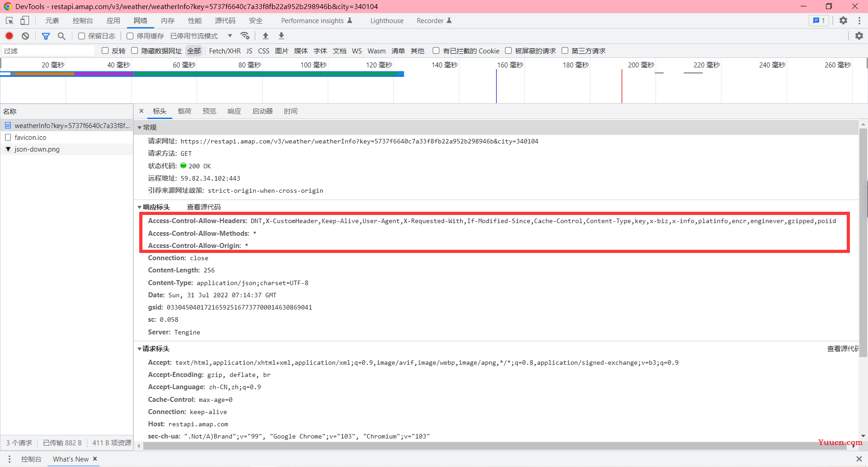Image resolution: width=868 pixels, height=467 pixels.
Task: Filter requests by CSS type
Action: tap(264, 51)
